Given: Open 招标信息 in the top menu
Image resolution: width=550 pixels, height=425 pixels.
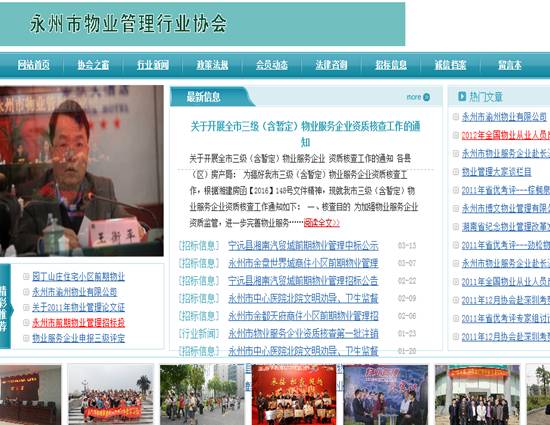Looking at the screenshot, I should [391, 65].
